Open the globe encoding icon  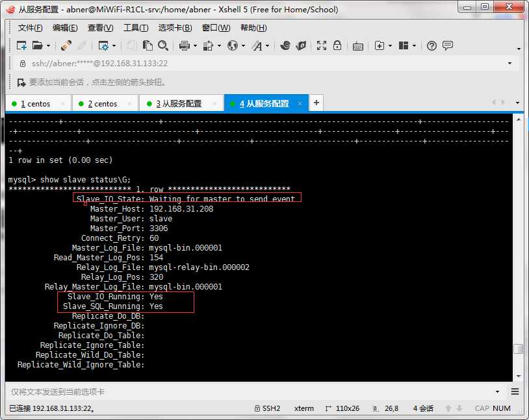click(x=233, y=45)
